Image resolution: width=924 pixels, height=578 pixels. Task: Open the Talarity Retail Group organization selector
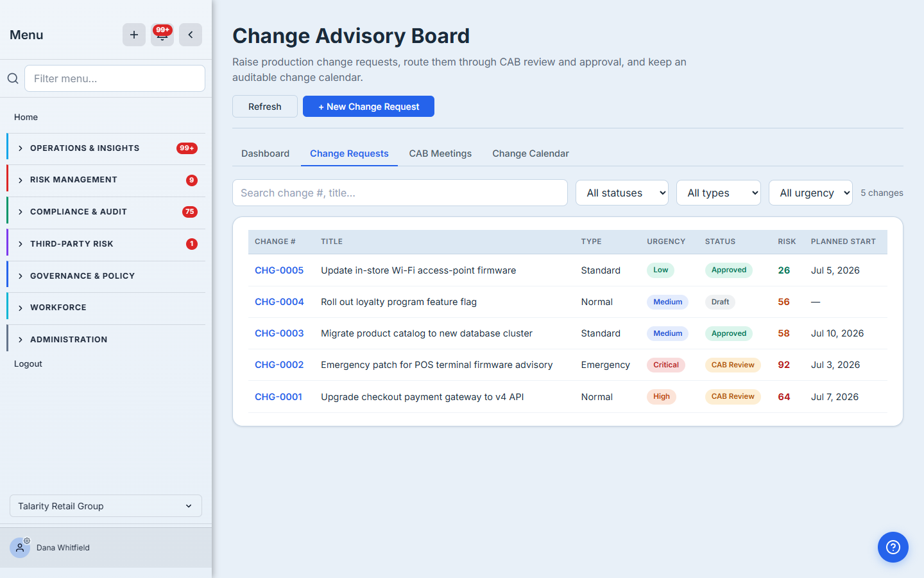[x=106, y=506]
